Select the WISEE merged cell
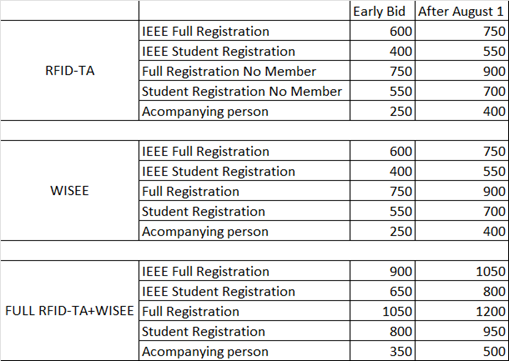This screenshot has width=509, height=361. [x=70, y=191]
